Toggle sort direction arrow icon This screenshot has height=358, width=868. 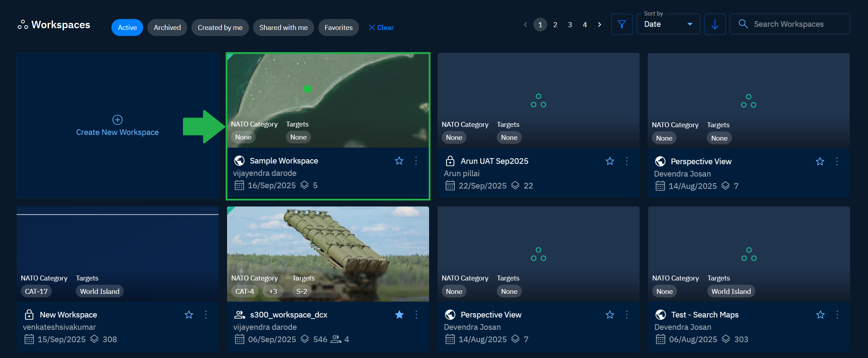coord(715,24)
